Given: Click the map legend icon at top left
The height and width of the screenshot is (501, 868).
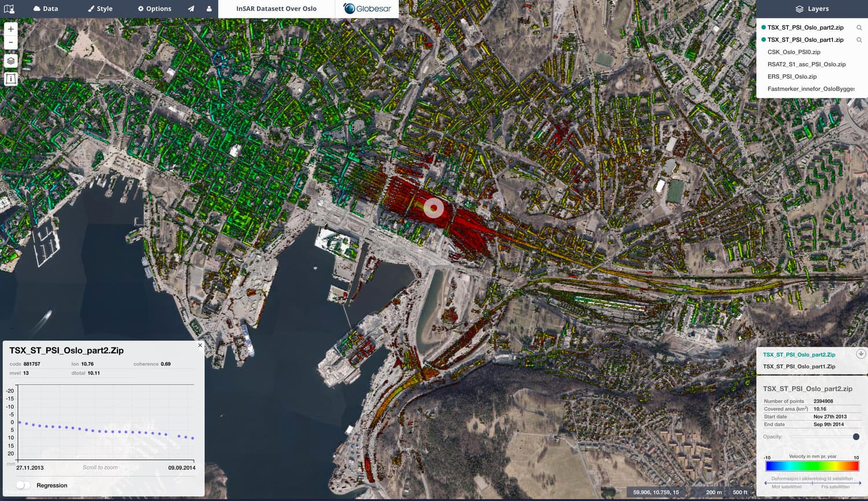Looking at the screenshot, I should click(x=9, y=8).
